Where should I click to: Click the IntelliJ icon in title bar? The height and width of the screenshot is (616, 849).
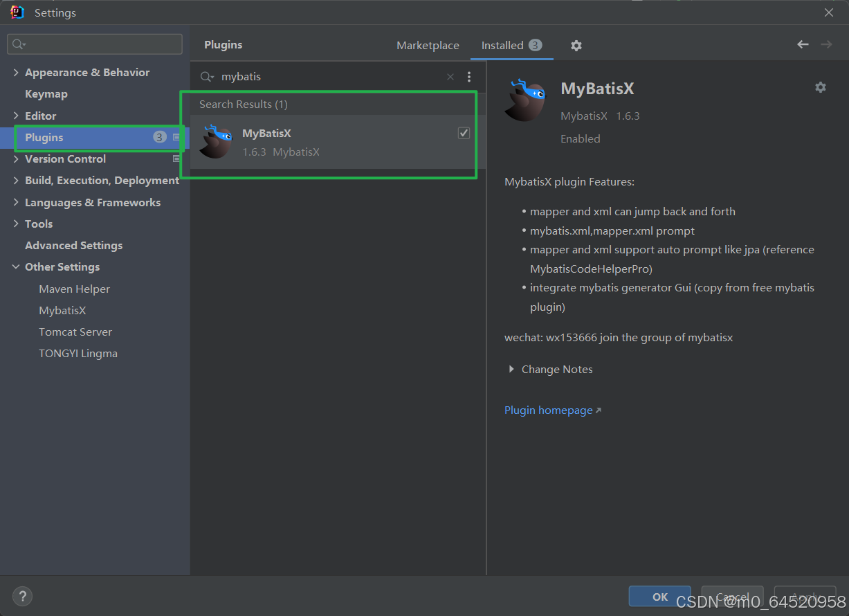pyautogui.click(x=17, y=12)
